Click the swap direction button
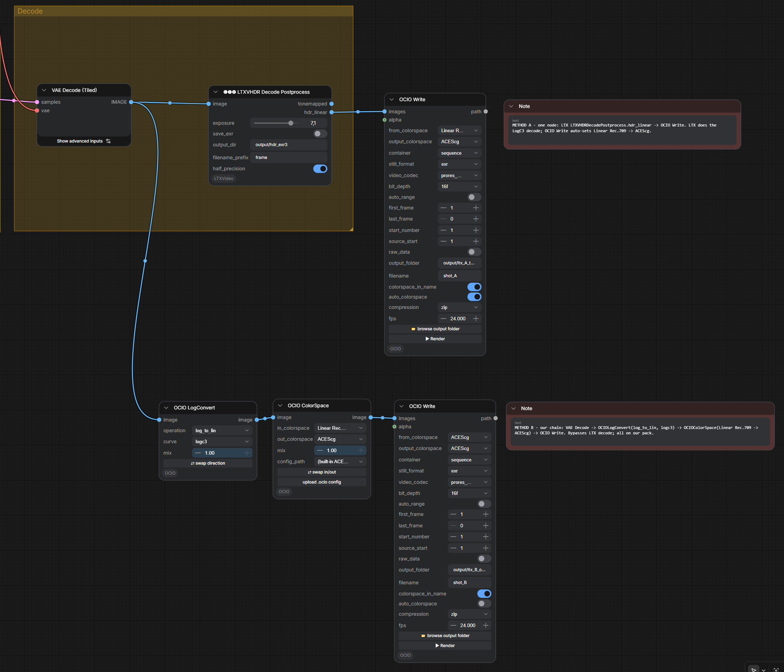The width and height of the screenshot is (784, 672). [208, 463]
